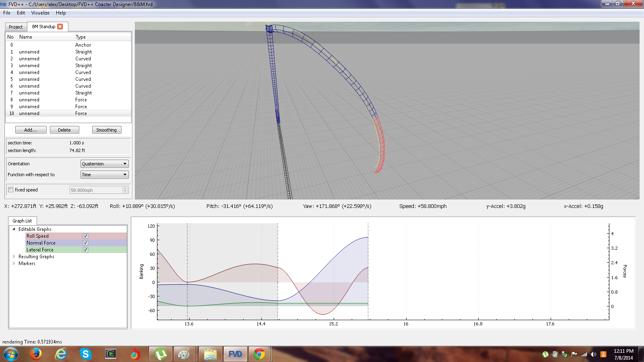Click the volume speaker tray icon
This screenshot has height=362, width=644.
coord(593,354)
